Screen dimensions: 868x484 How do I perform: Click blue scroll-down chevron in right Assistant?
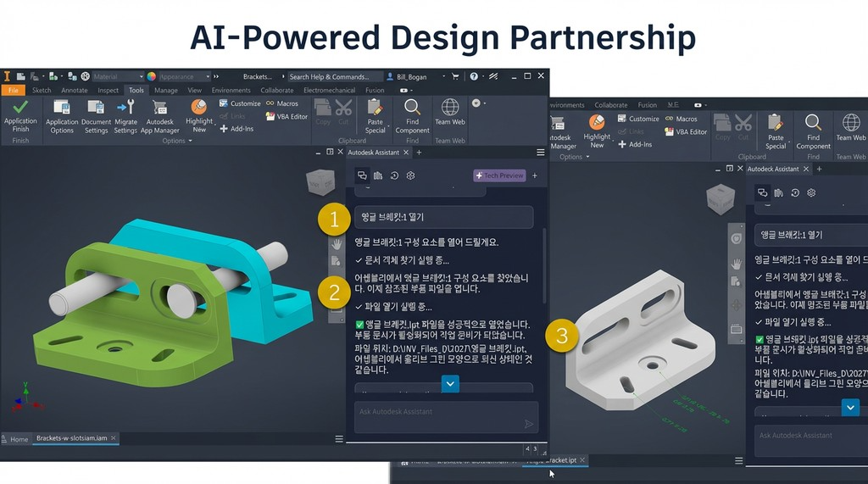pos(850,408)
